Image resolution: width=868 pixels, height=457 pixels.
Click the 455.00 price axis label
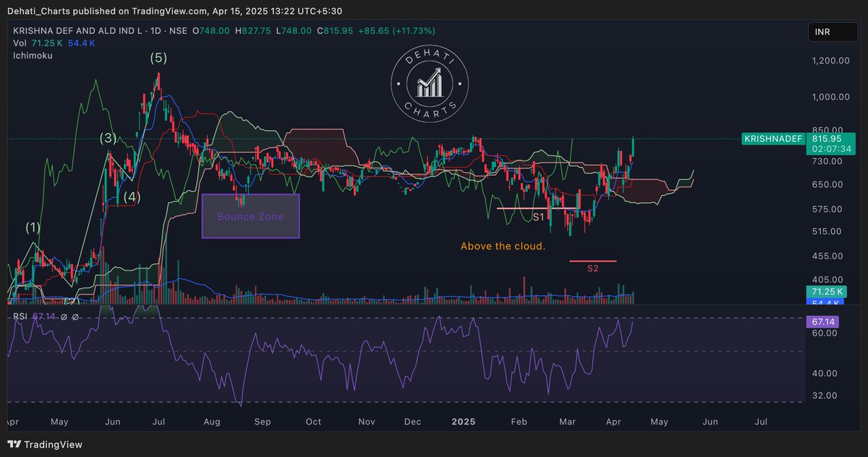tap(827, 256)
